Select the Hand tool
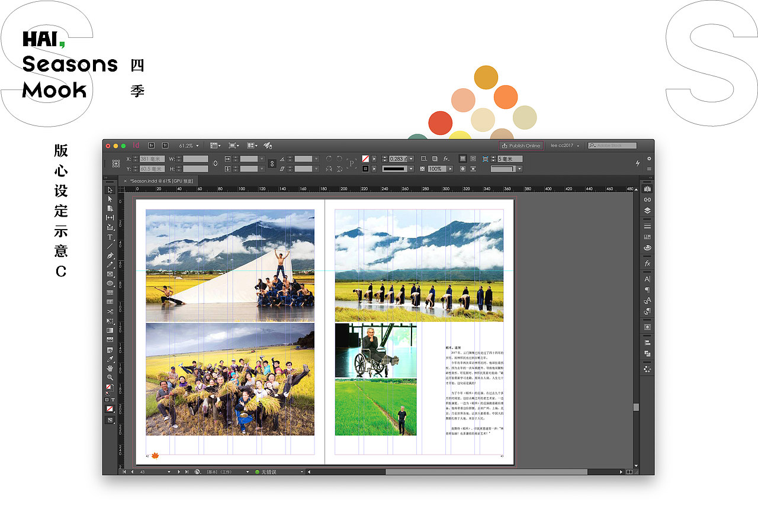 coord(110,368)
